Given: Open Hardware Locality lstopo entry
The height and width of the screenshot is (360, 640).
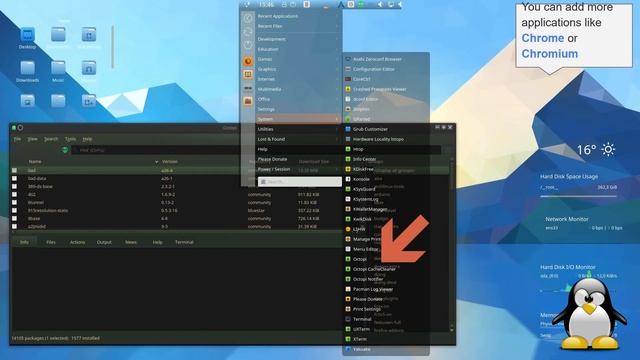Looking at the screenshot, I should pos(378,139).
